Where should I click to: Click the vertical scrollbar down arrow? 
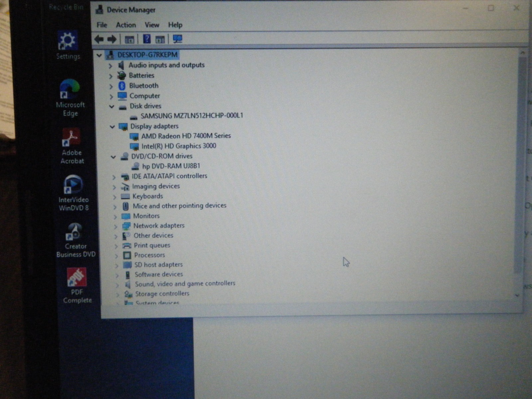(517, 295)
